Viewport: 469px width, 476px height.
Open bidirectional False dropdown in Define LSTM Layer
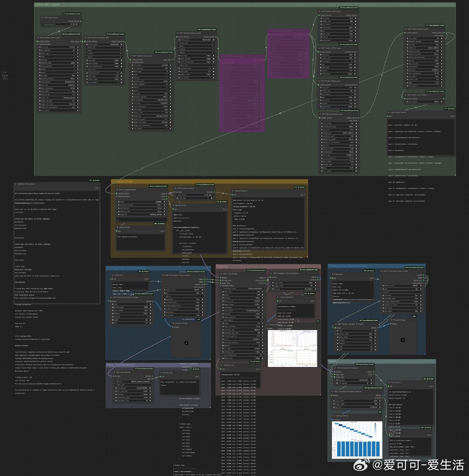pos(338,74)
